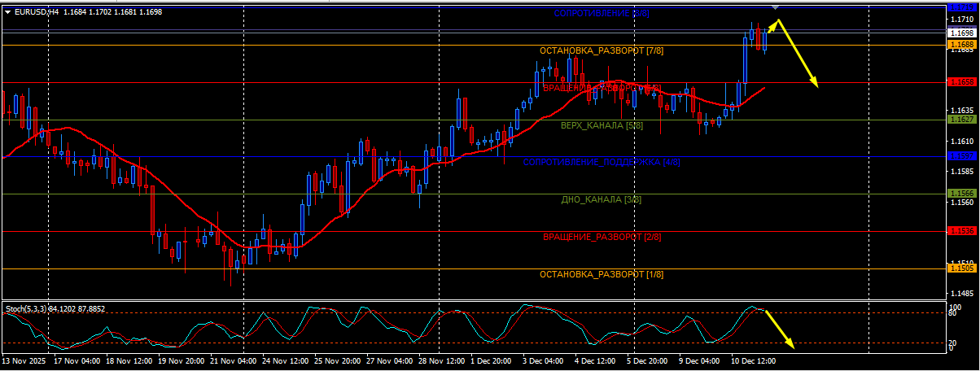Click the 17 Nov 04:00 time label
The width and height of the screenshot is (980, 371).
click(x=79, y=360)
